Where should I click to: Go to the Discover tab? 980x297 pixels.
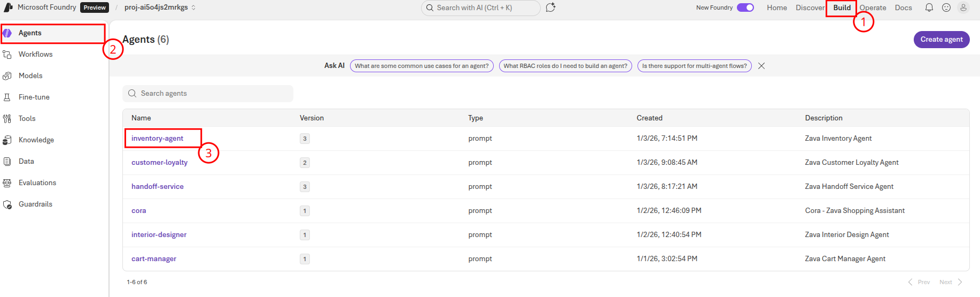pos(810,7)
